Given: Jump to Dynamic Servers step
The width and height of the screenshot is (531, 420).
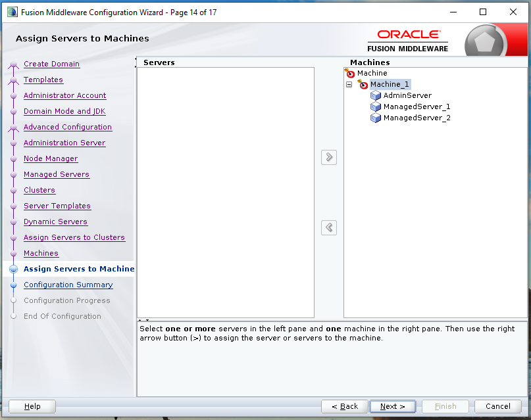Looking at the screenshot, I should [x=55, y=222].
